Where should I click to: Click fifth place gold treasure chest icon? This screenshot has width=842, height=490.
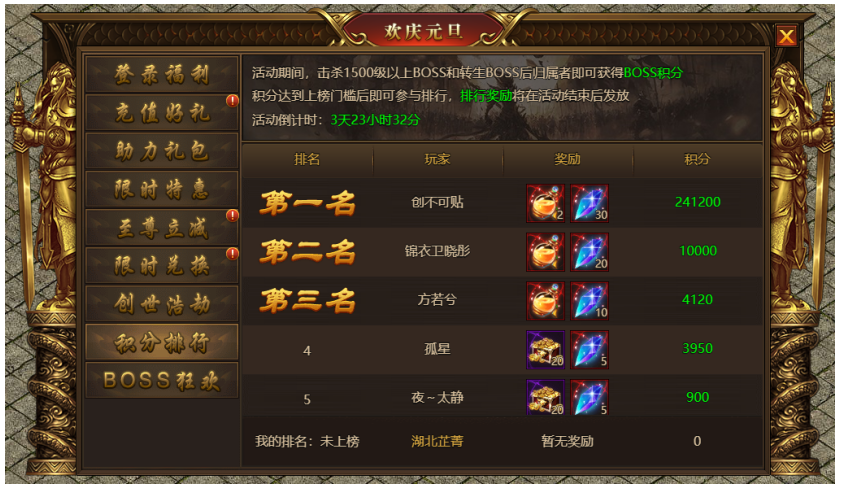pos(545,397)
